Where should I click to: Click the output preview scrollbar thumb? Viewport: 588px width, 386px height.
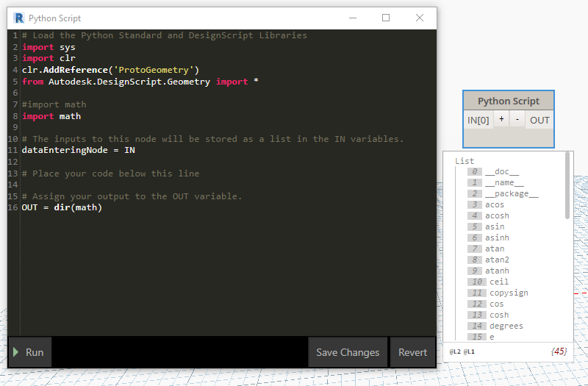567,185
